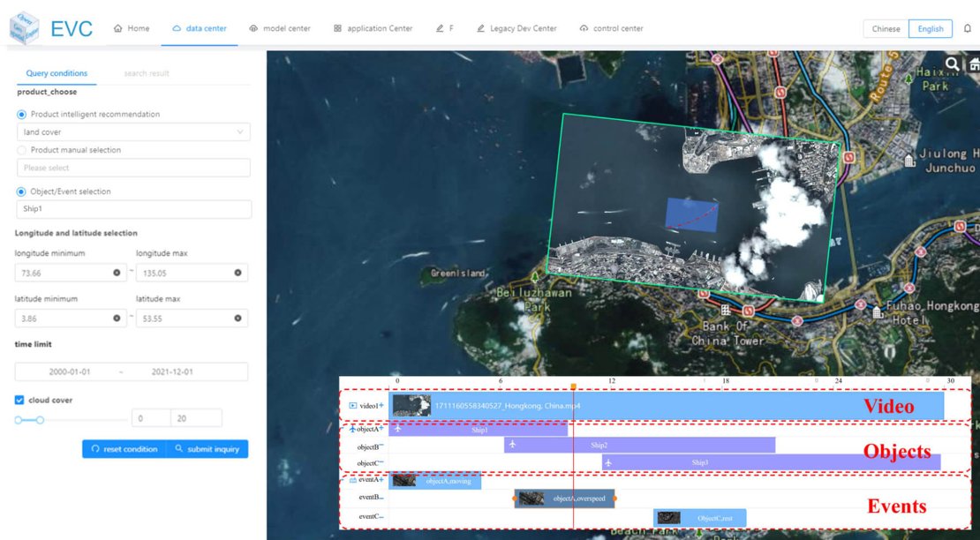The width and height of the screenshot is (980, 540).
Task: Click the EVC logo icon
Action: coord(24,28)
